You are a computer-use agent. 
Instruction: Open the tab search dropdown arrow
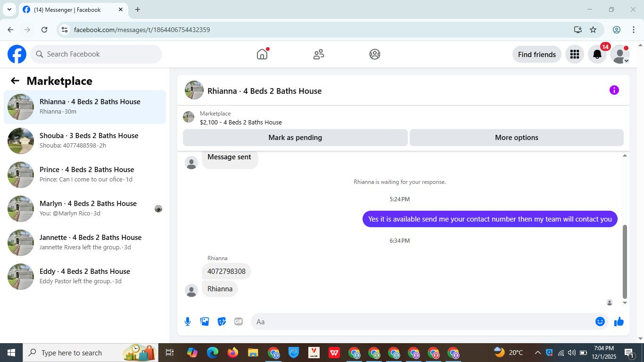coord(9,9)
